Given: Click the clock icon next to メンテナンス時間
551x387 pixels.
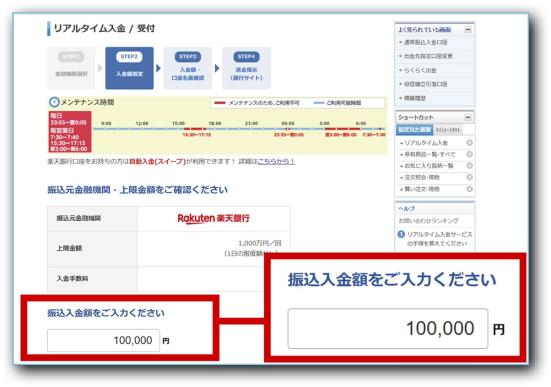Looking at the screenshot, I should [54, 102].
